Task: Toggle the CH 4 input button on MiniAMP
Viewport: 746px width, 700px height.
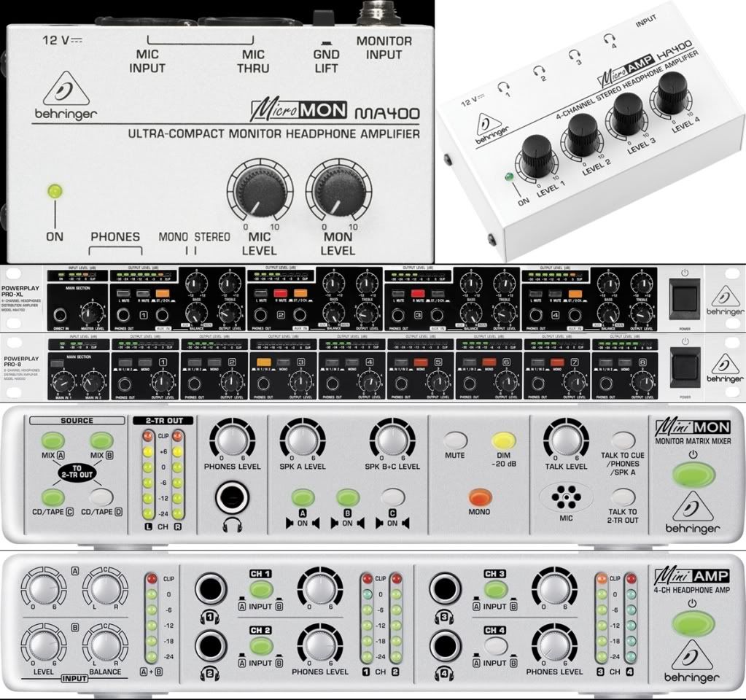Action: pyautogui.click(x=495, y=646)
